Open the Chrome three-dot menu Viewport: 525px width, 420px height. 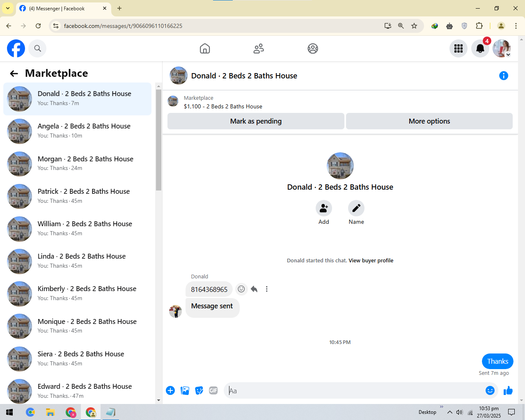point(516,26)
